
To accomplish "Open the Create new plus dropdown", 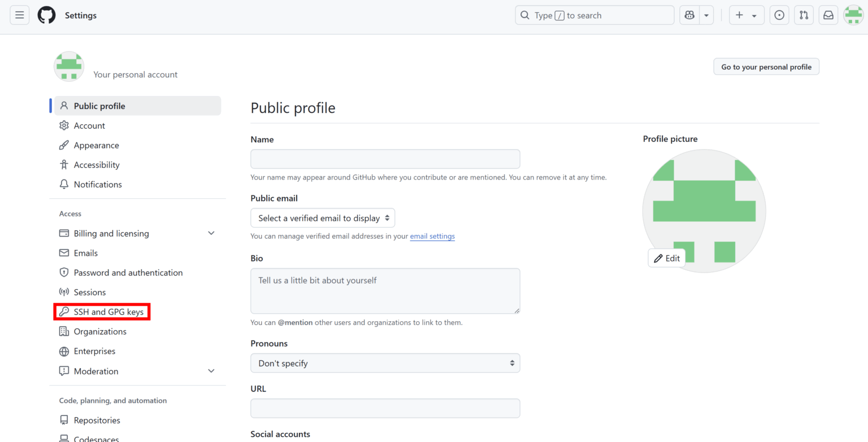I will pos(746,15).
